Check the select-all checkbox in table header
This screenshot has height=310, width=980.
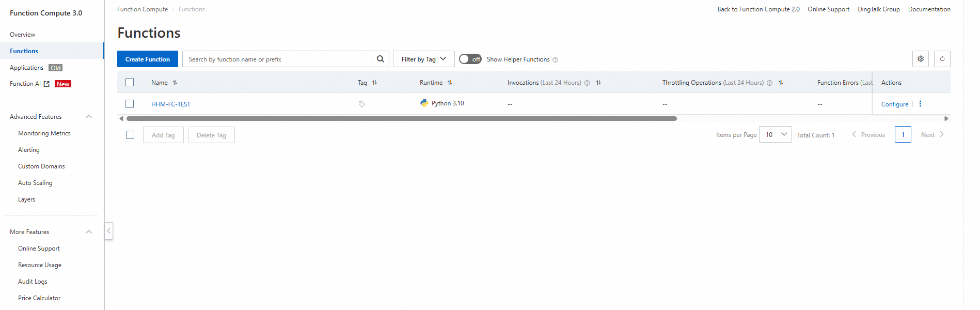(130, 82)
